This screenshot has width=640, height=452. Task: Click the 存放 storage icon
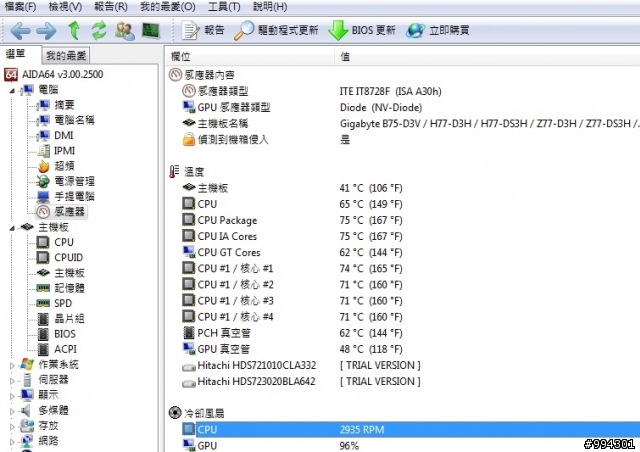(x=27, y=425)
